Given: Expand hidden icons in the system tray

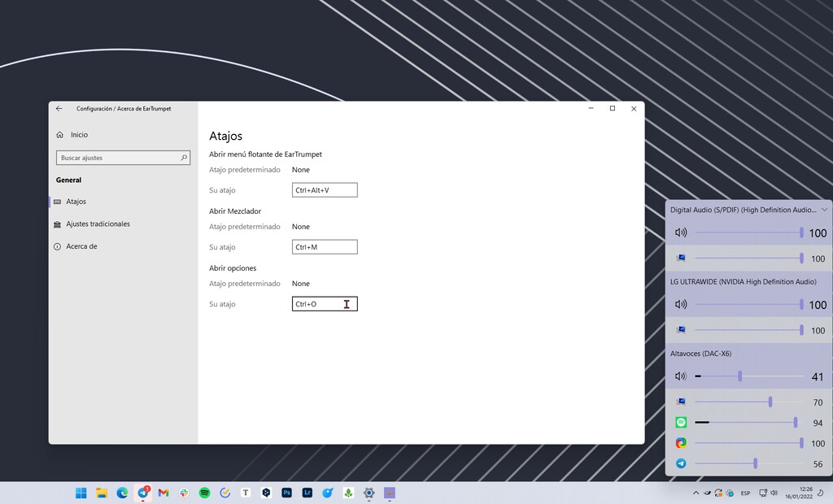Looking at the screenshot, I should [x=696, y=493].
